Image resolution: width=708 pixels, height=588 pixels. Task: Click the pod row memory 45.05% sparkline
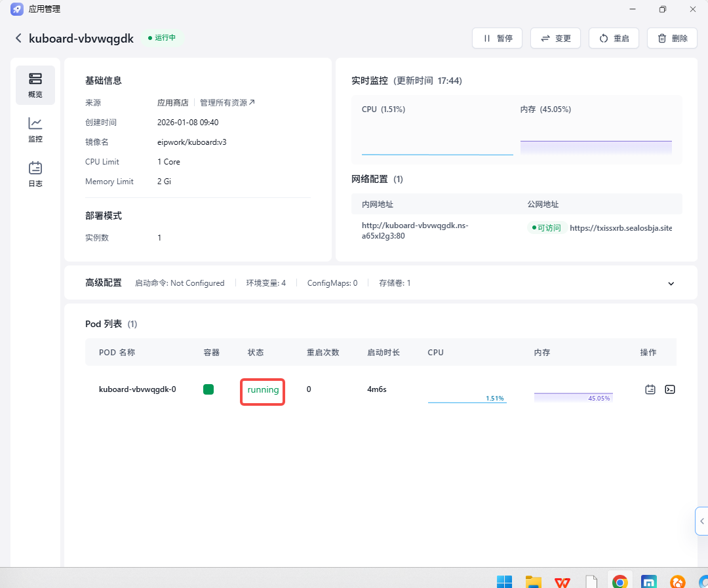pos(574,397)
